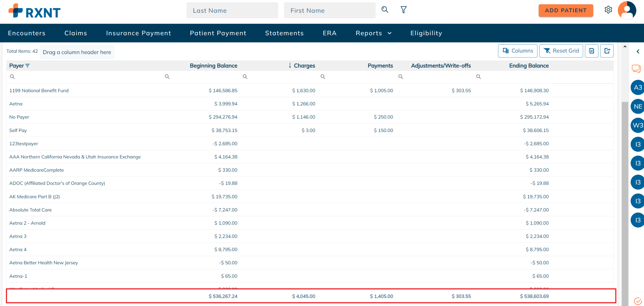The height and width of the screenshot is (306, 644).
Task: Focus the Last Name search field
Action: click(x=232, y=11)
